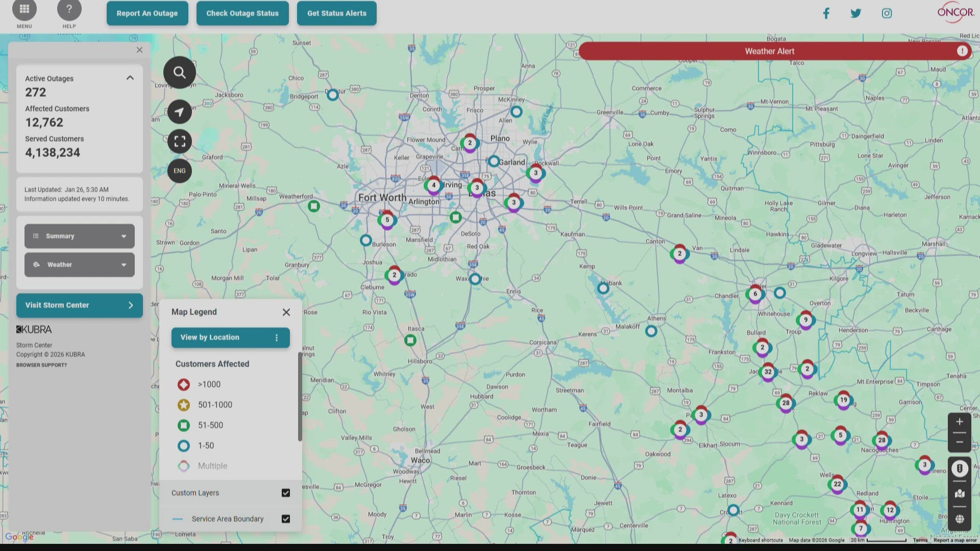
Task: Click Visit Storm Center
Action: tap(79, 305)
